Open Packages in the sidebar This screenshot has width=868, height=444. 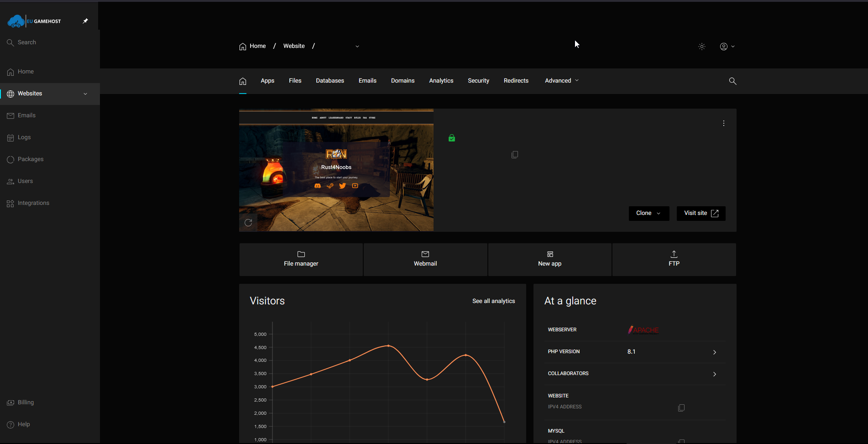(x=50, y=159)
